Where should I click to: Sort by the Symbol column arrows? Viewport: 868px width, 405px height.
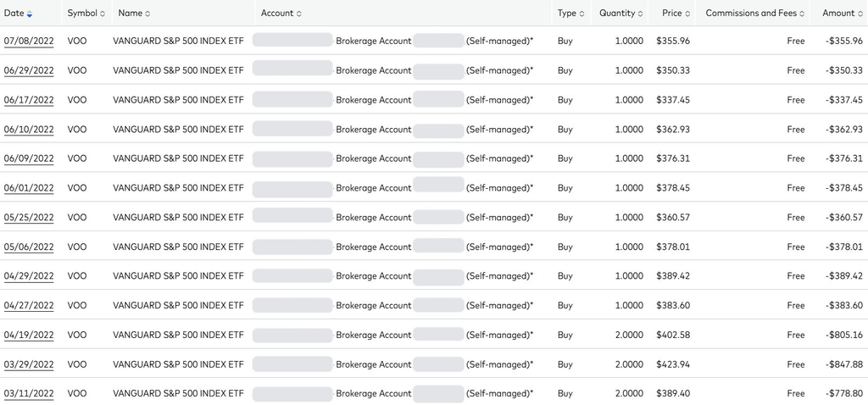click(x=103, y=14)
